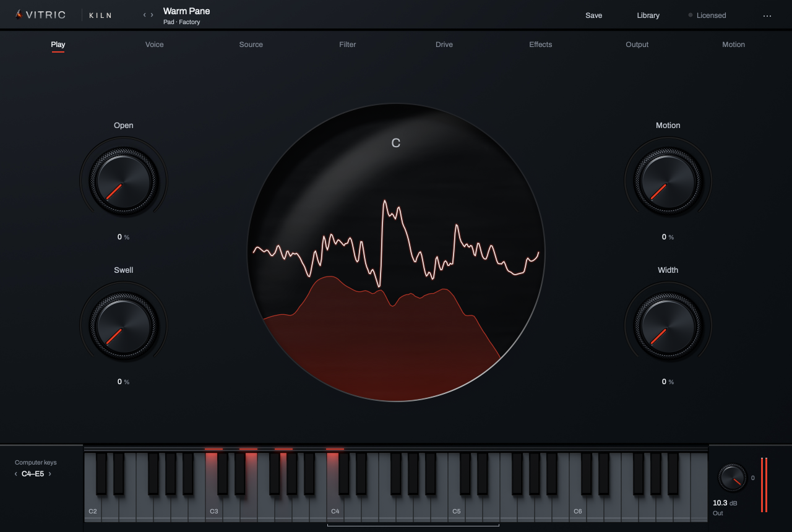The height and width of the screenshot is (532, 792).
Task: Click the C4–E5 key range label
Action: click(x=33, y=474)
